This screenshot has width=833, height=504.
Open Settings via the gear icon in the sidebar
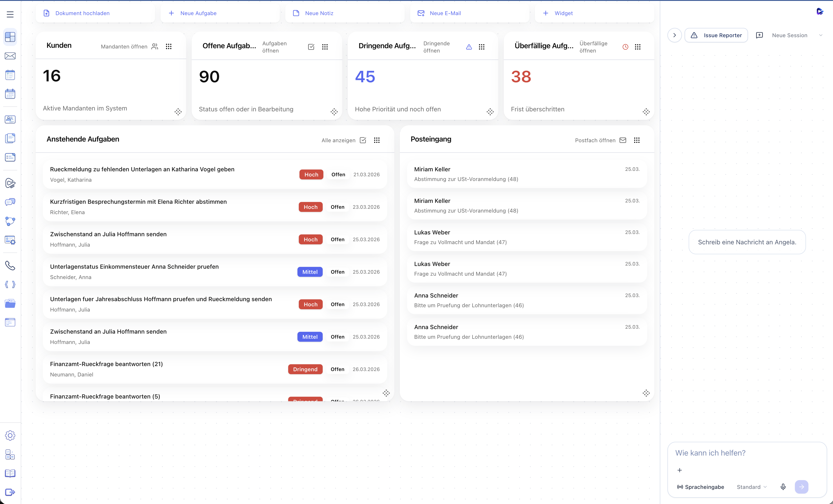click(x=10, y=435)
